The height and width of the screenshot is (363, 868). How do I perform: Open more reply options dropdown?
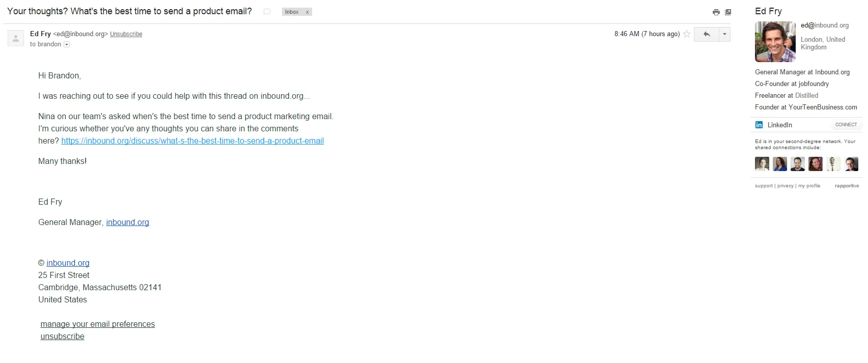[724, 34]
